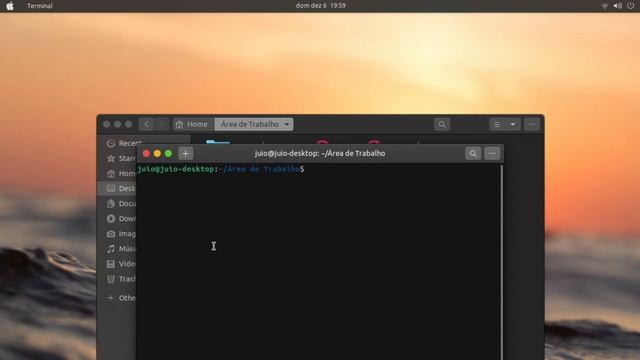The image size is (640, 360).
Task: Open the Apple logo menu in top bar
Action: tap(10, 6)
